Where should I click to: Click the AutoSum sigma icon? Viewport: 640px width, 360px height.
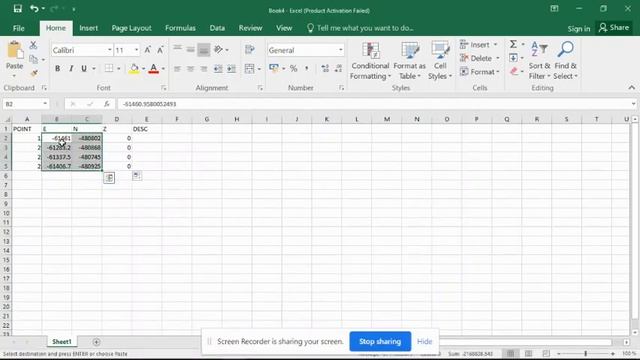[513, 44]
